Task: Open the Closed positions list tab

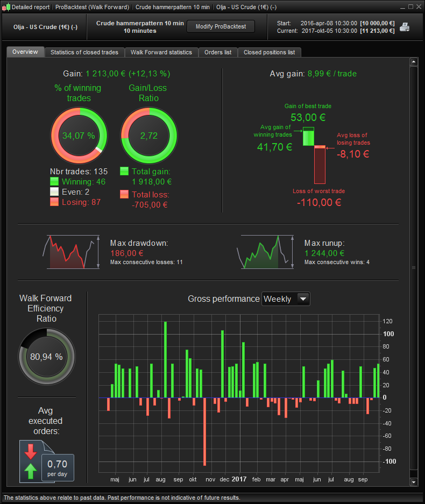Action: click(269, 52)
